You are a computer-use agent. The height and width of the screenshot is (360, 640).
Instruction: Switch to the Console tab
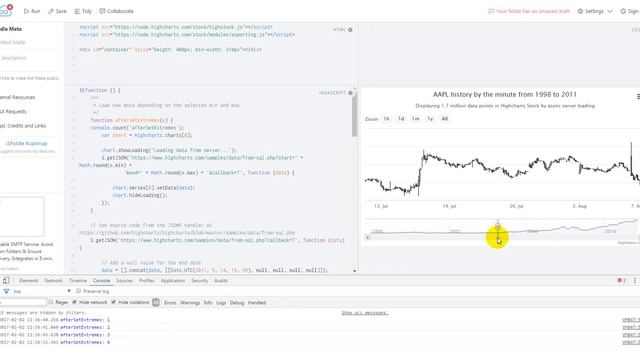101,281
